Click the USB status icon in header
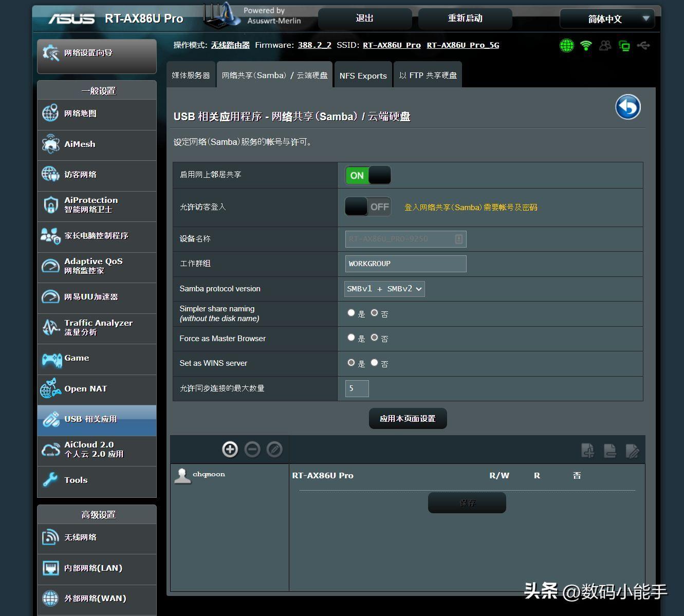This screenshot has width=684, height=616. click(x=643, y=46)
